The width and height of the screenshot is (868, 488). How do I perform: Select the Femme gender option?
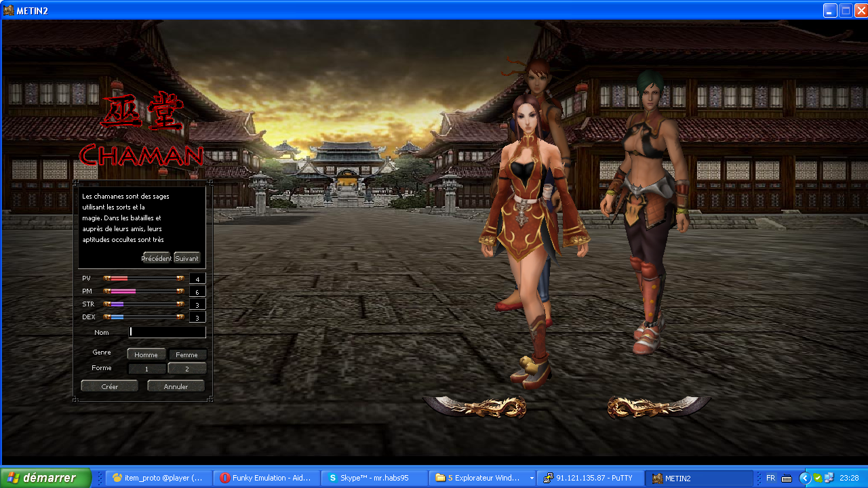pos(187,354)
